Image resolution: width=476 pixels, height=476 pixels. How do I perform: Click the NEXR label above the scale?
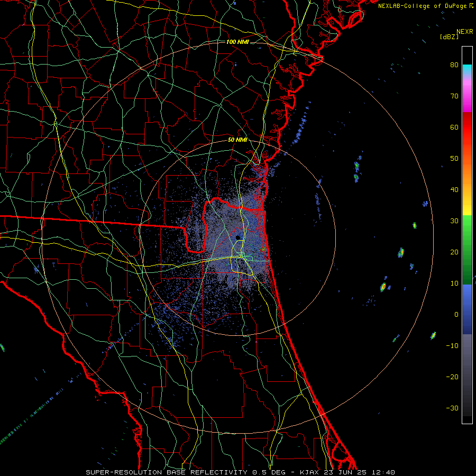pyautogui.click(x=465, y=32)
